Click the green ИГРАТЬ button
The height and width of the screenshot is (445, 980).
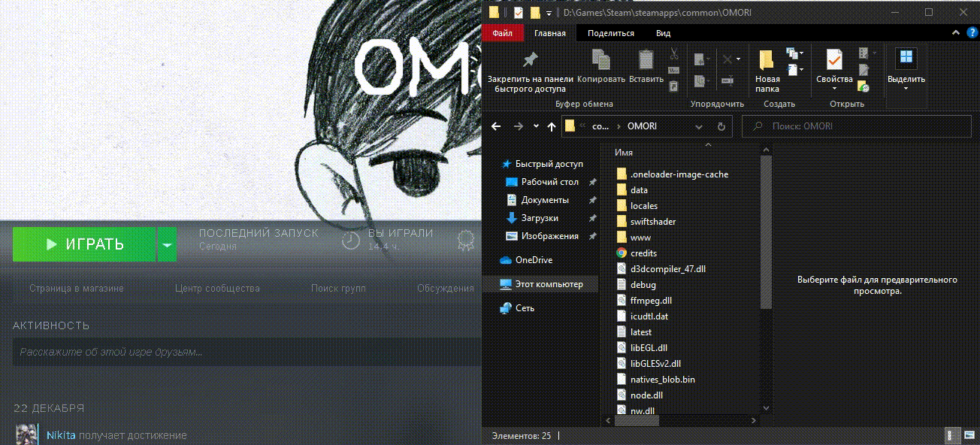point(84,244)
